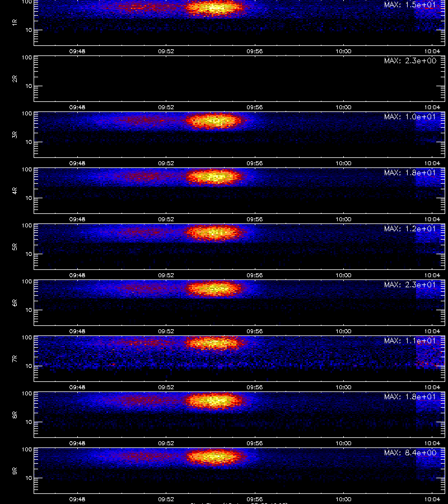Viewport: 448px width, 504px height.
Task: Click the bright yellow burst in panel 9R
Action: point(214,457)
